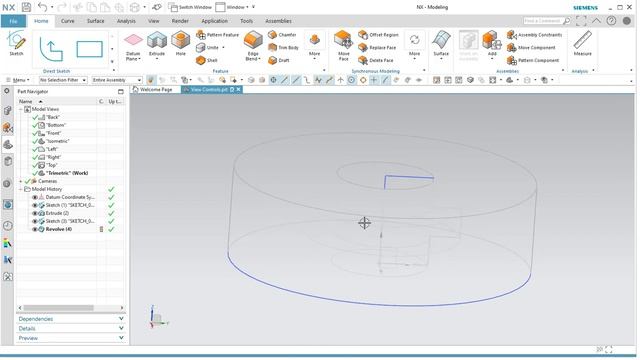
Task: Switch to the Render ribbon tab
Action: click(x=180, y=21)
